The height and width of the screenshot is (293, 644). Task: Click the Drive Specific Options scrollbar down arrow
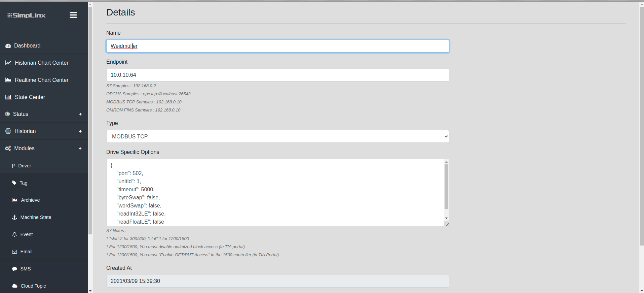pyautogui.click(x=446, y=218)
